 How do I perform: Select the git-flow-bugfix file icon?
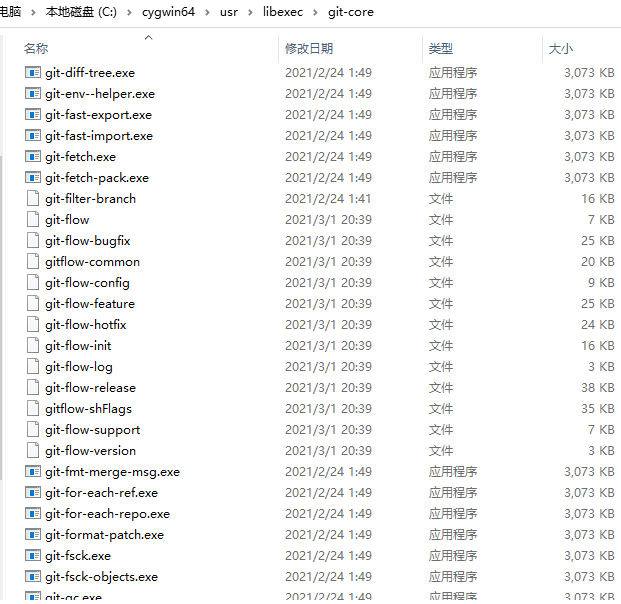[x=33, y=241]
